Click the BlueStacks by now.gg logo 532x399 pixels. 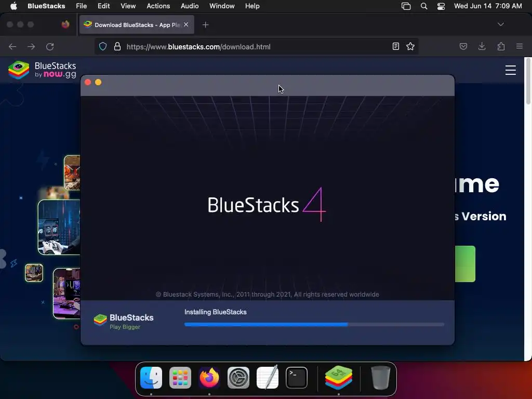click(43, 70)
